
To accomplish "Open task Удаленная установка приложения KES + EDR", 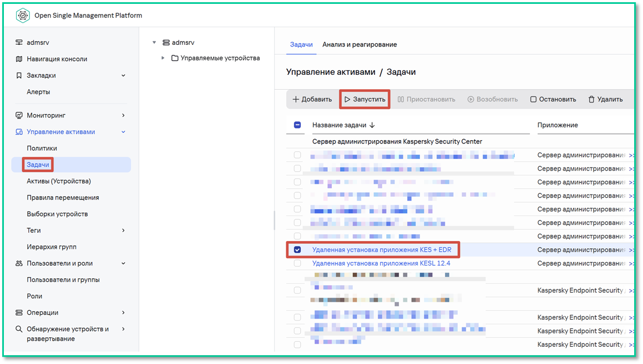I will (x=382, y=250).
